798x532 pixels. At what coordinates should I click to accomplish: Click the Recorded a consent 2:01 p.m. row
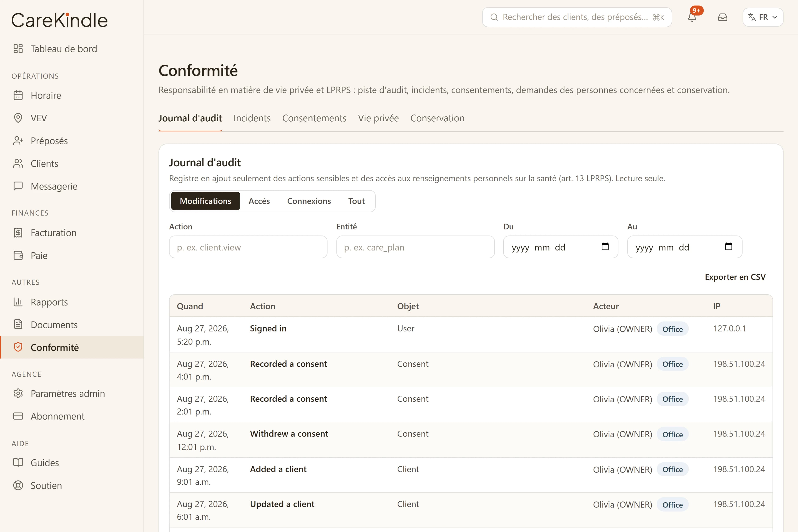click(471, 405)
